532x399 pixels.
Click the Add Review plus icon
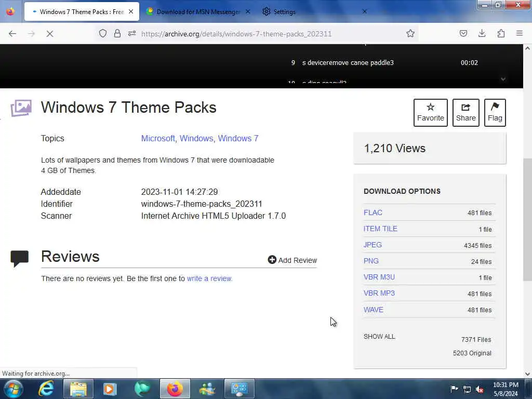pos(272,260)
